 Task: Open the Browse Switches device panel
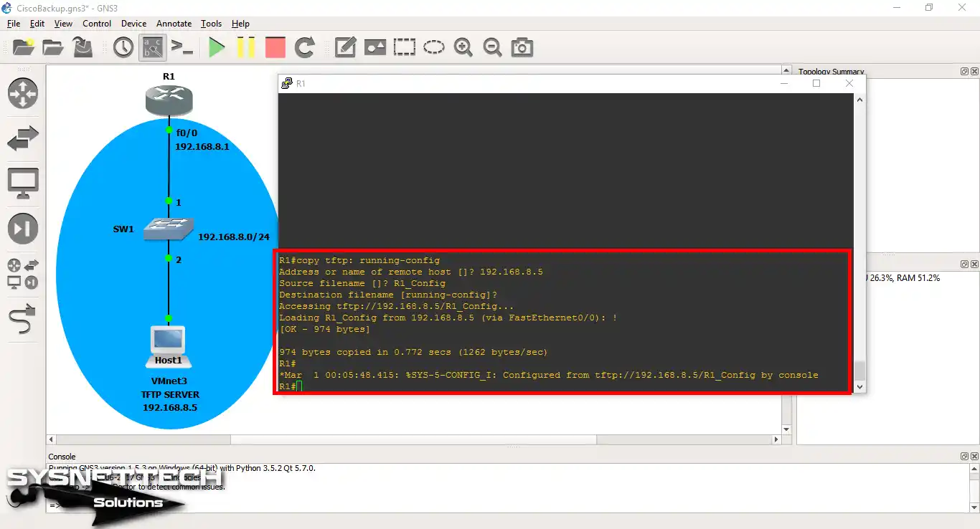point(22,138)
